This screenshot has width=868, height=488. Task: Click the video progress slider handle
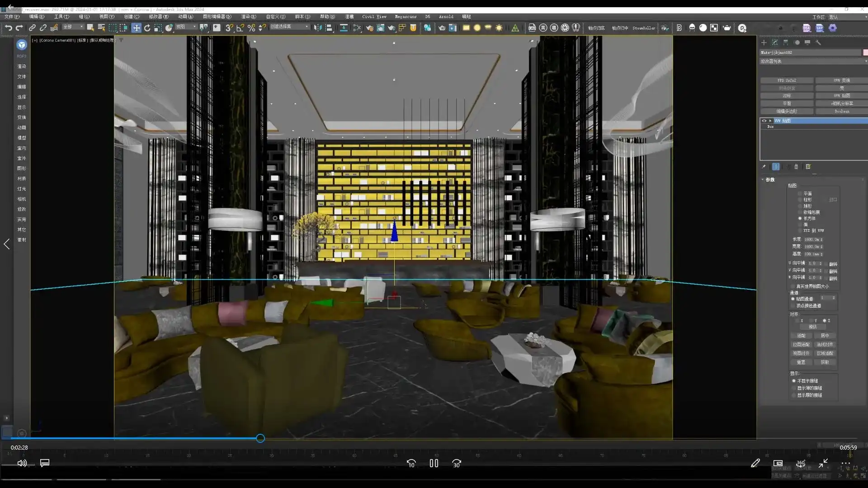click(x=260, y=438)
